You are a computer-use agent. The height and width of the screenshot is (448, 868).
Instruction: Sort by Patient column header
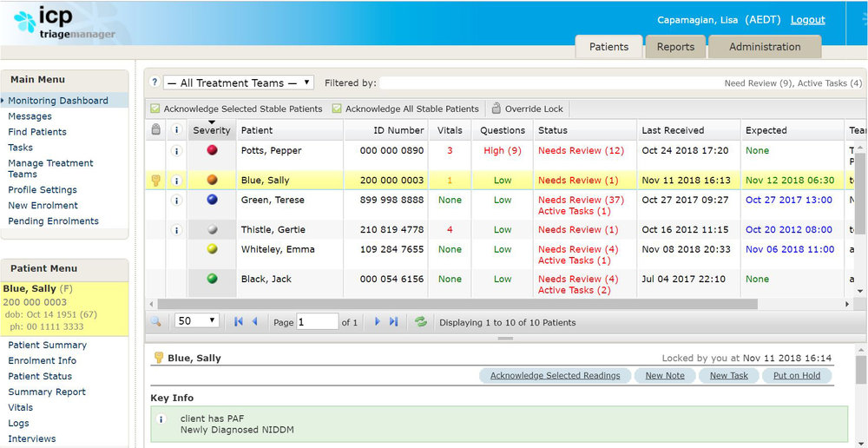[x=290, y=130]
